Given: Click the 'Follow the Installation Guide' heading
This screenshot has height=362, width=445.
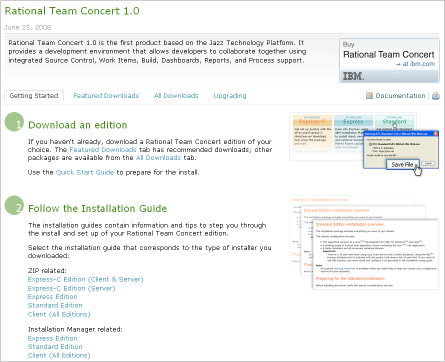Looking at the screenshot, I should (97, 209).
